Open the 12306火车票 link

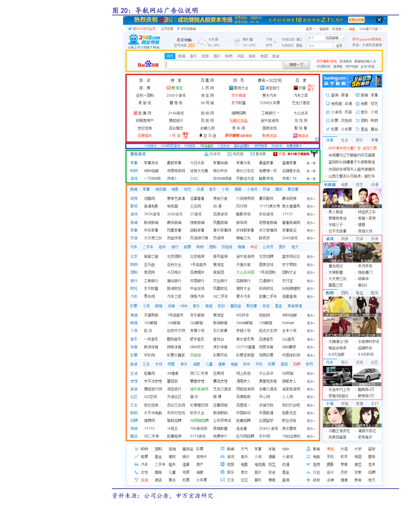269,103
